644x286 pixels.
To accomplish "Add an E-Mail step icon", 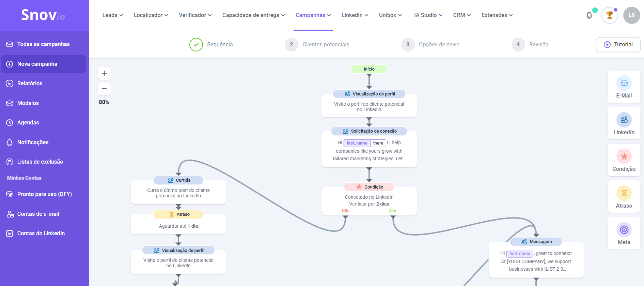I will [624, 83].
